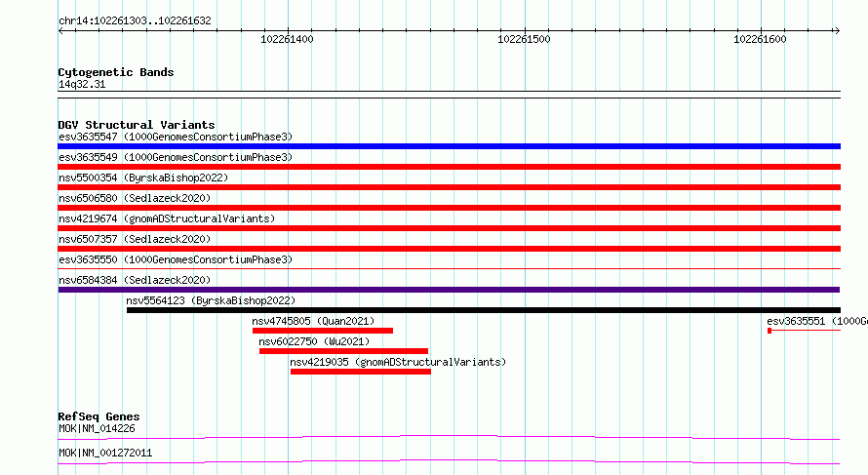Select the red bar under nsv4219674
Screen dimensions: 868x475
(x=449, y=228)
